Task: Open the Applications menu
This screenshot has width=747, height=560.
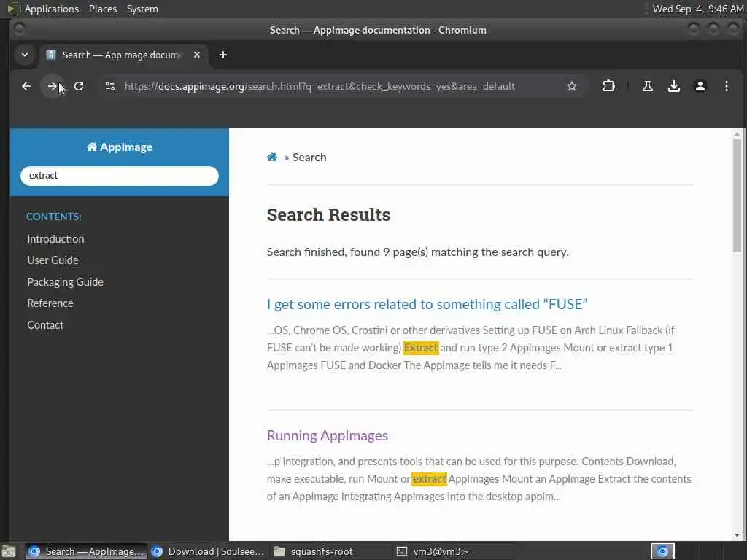Action: 52,9
